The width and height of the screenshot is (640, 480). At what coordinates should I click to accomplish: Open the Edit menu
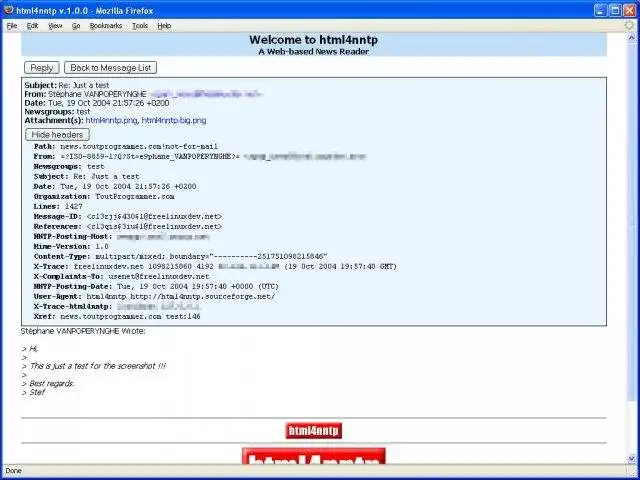[x=33, y=25]
